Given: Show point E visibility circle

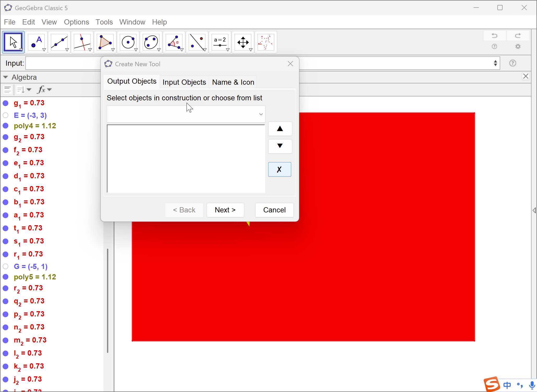Looking at the screenshot, I should pyautogui.click(x=5, y=115).
